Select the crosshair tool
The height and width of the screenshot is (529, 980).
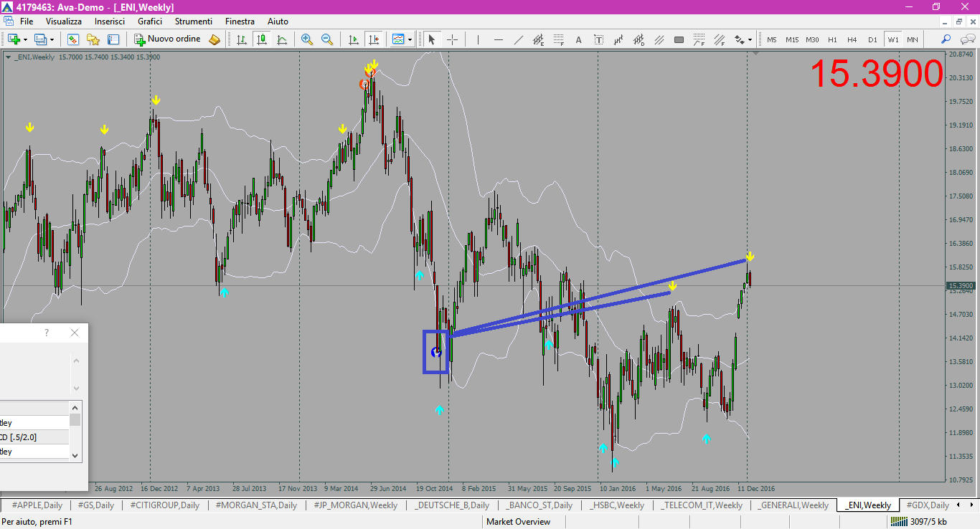coord(452,39)
